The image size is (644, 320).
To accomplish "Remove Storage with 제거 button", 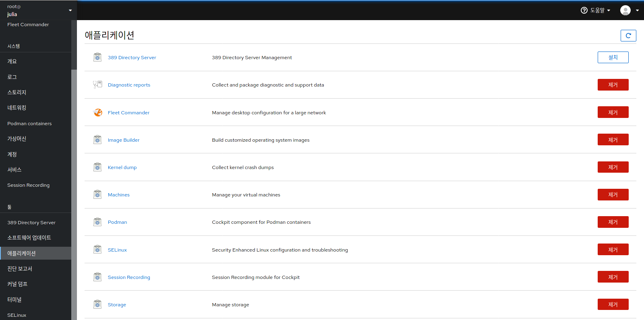I will (613, 304).
